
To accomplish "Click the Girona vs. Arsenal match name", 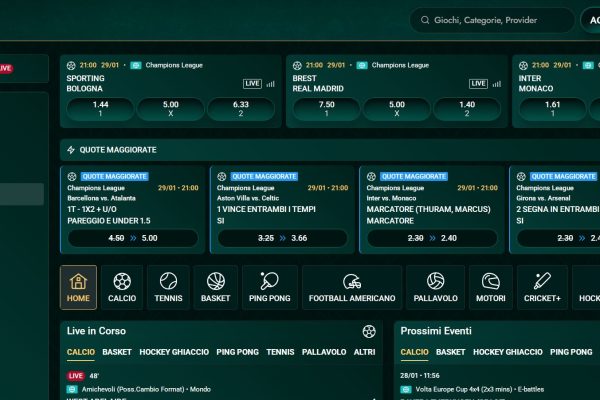I will click(x=543, y=198).
